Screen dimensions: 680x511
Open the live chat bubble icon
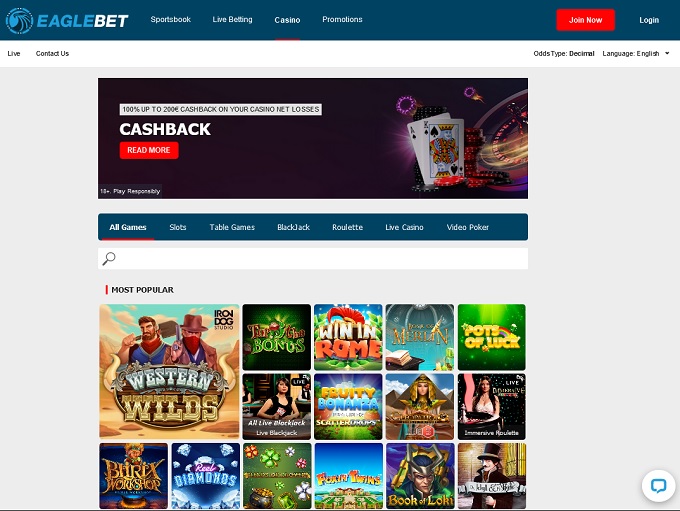[x=658, y=485]
